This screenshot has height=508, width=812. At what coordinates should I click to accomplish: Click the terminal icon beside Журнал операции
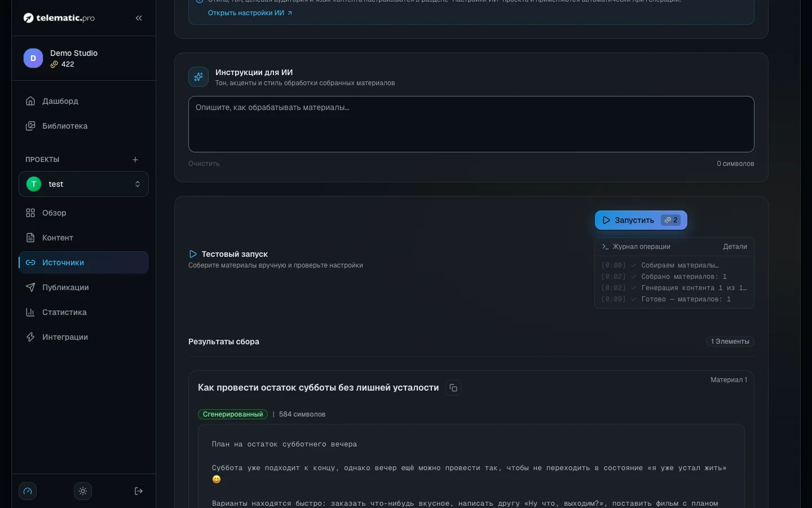coord(605,247)
